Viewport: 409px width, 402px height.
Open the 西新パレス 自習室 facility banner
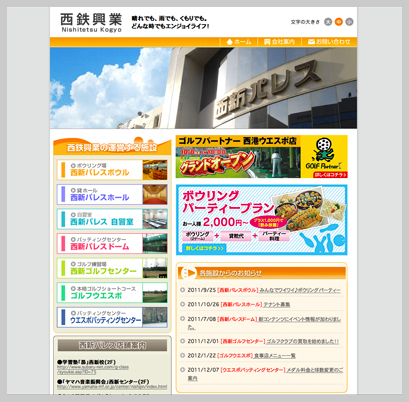(x=112, y=219)
